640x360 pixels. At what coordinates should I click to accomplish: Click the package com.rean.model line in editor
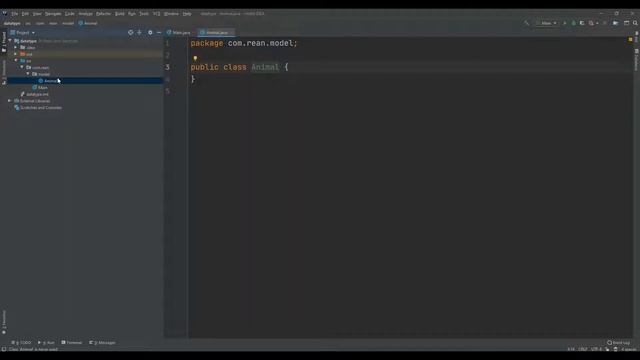pyautogui.click(x=244, y=43)
